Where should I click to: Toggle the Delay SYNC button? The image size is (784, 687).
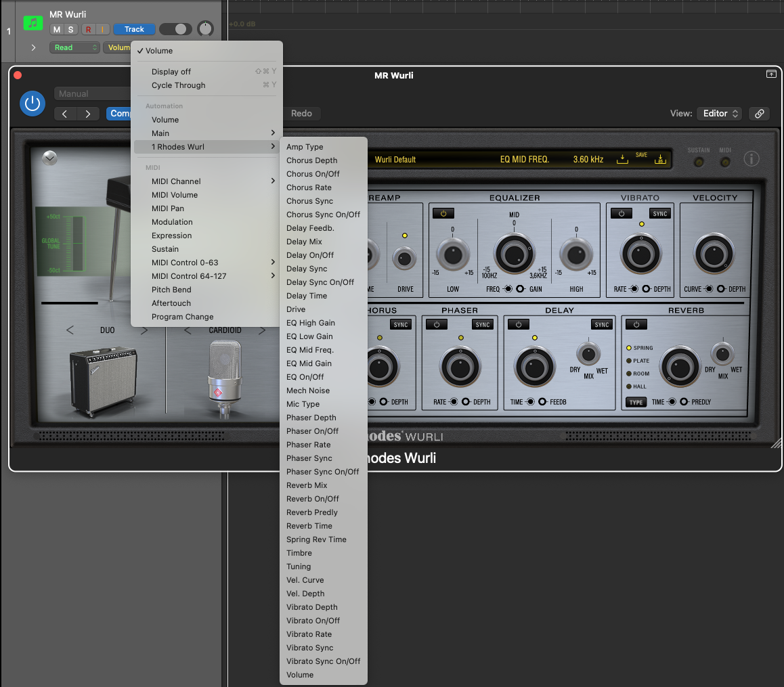pos(601,324)
